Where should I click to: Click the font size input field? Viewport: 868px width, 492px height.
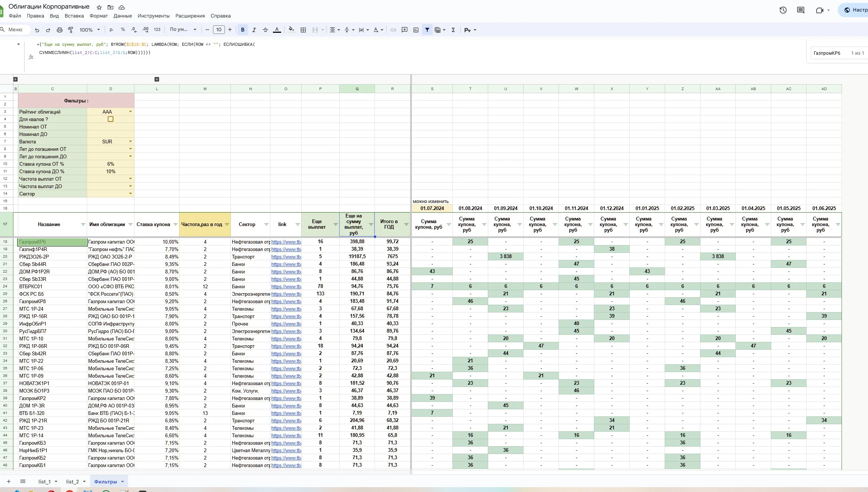pos(219,30)
